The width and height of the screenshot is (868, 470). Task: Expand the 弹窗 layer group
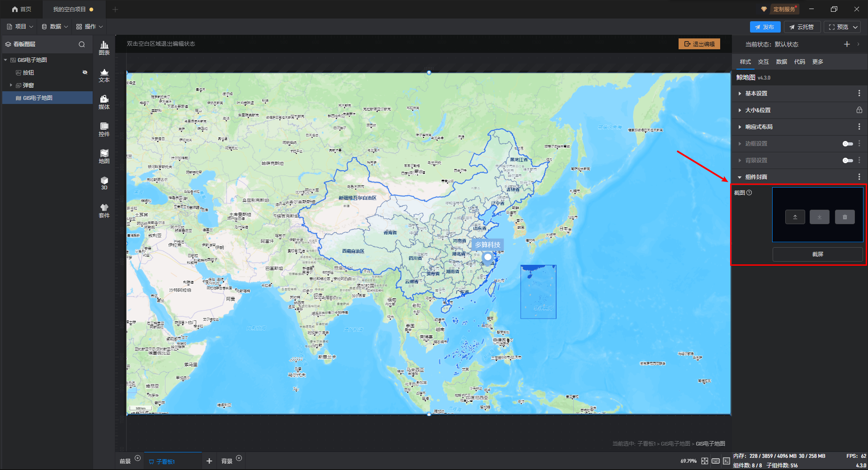[x=11, y=85]
